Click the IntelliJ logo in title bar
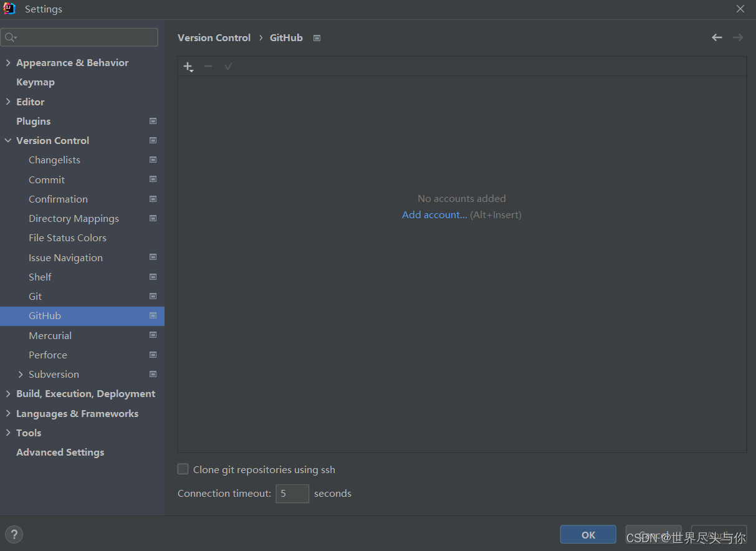 pyautogui.click(x=9, y=9)
